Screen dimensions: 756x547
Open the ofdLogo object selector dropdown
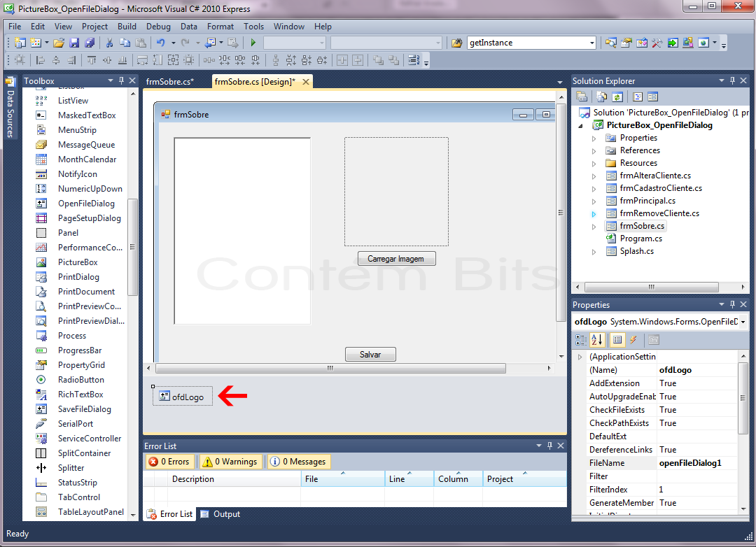pyautogui.click(x=743, y=322)
